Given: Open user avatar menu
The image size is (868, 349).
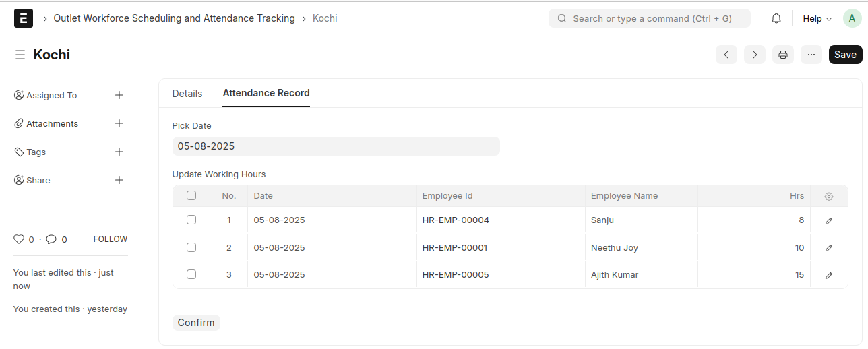Looking at the screenshot, I should pos(852,18).
